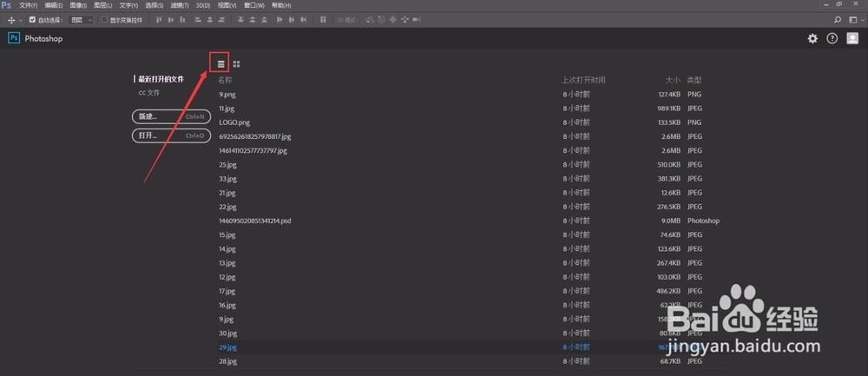Select CC 文件 in the sidebar
868x376 pixels.
(x=149, y=93)
